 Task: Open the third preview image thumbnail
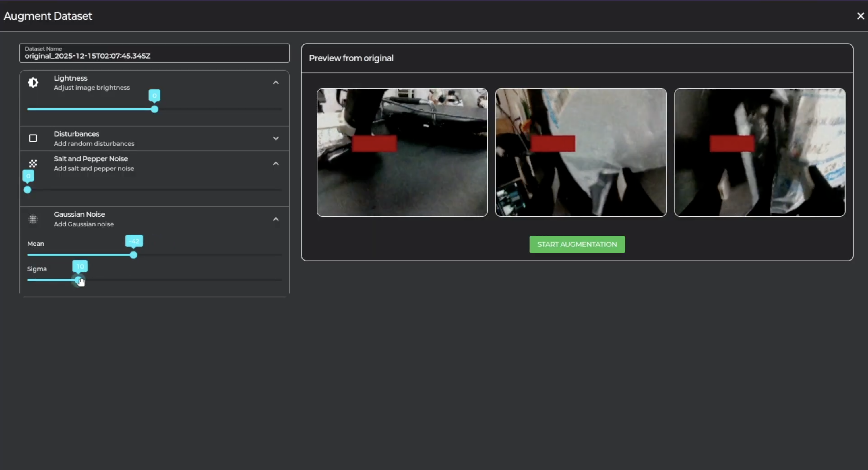(x=759, y=152)
